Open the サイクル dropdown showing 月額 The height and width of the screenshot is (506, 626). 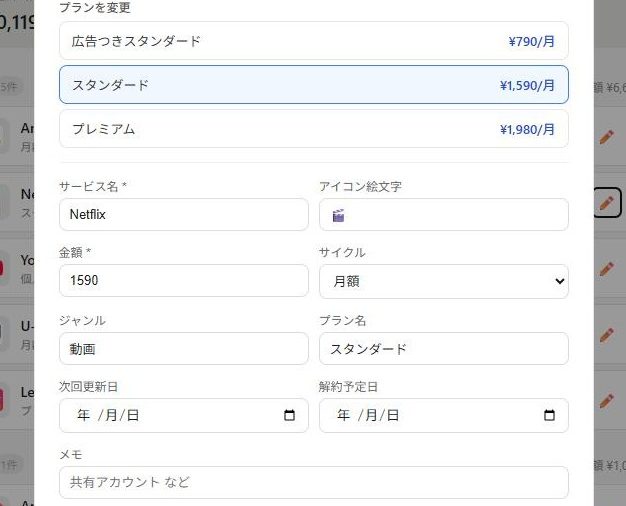pyautogui.click(x=444, y=281)
